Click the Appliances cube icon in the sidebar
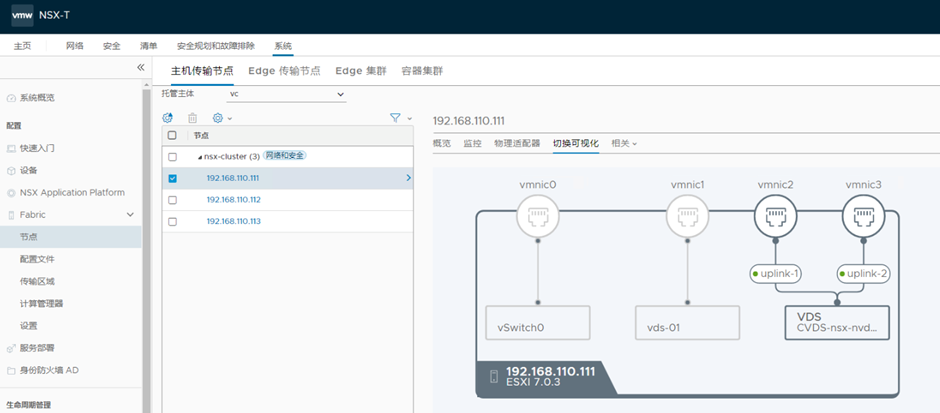Screen dimensions: 940x413 pos(11,171)
